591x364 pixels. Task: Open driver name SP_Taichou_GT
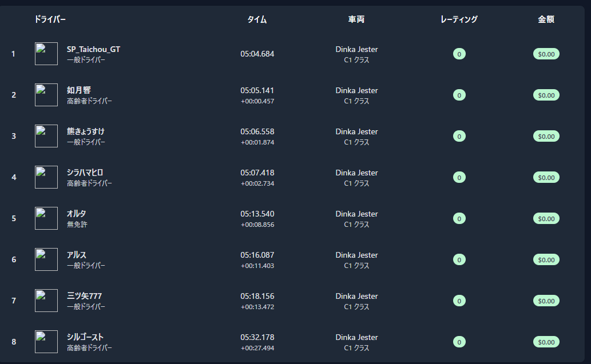93,49
